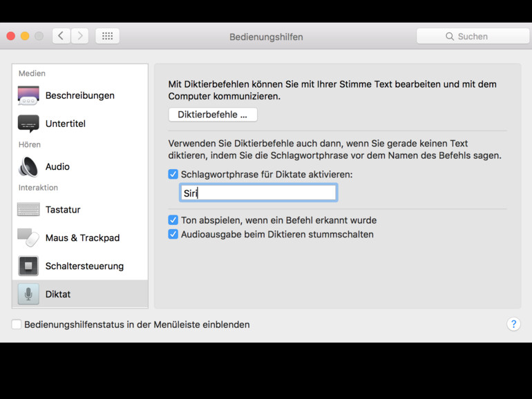Go back with the left arrow
This screenshot has height=399, width=532.
[61, 36]
